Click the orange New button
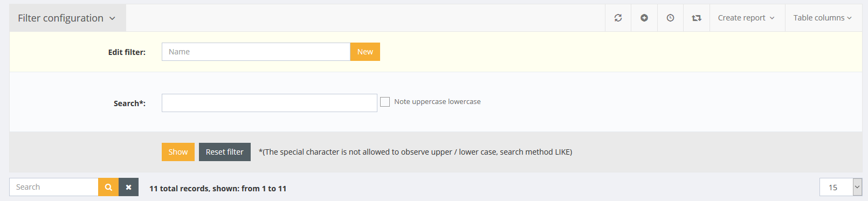Image resolution: width=868 pixels, height=201 pixels. point(365,52)
